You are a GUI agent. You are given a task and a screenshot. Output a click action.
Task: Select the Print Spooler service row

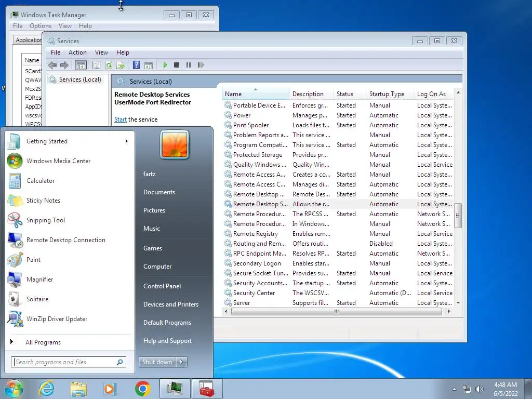(338, 125)
